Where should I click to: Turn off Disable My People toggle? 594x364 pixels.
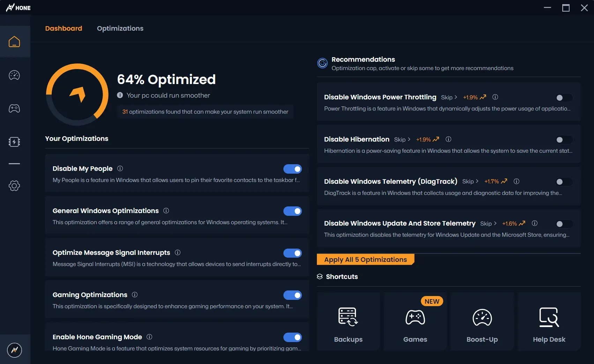point(292,169)
